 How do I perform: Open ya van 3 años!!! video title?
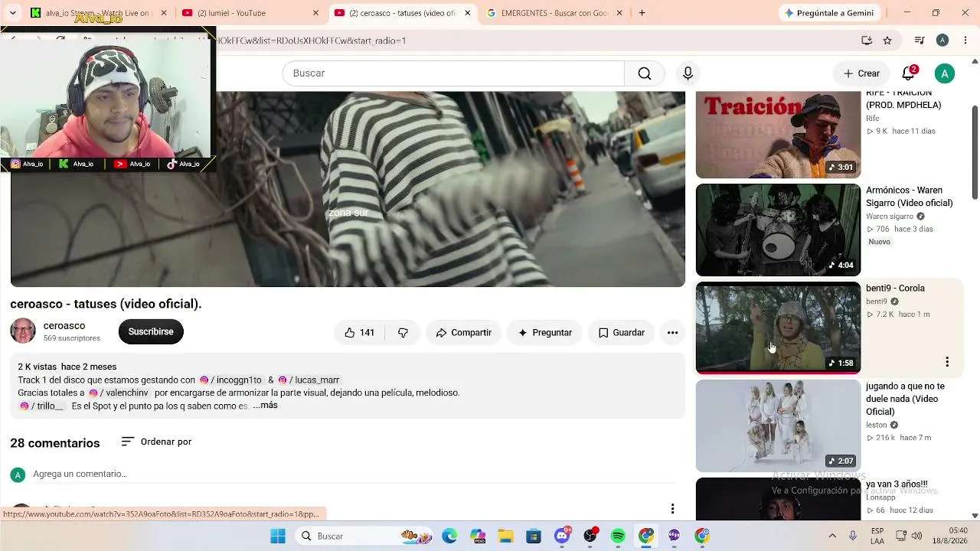pos(897,484)
